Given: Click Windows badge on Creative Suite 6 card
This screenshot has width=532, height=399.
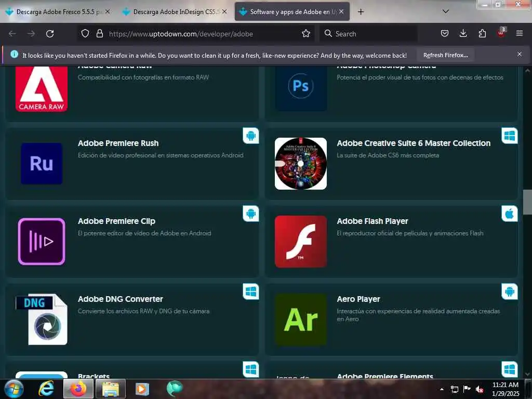Looking at the screenshot, I should point(510,136).
